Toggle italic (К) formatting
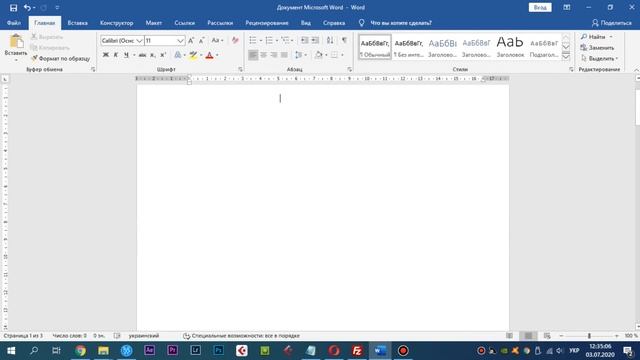 tap(116, 55)
